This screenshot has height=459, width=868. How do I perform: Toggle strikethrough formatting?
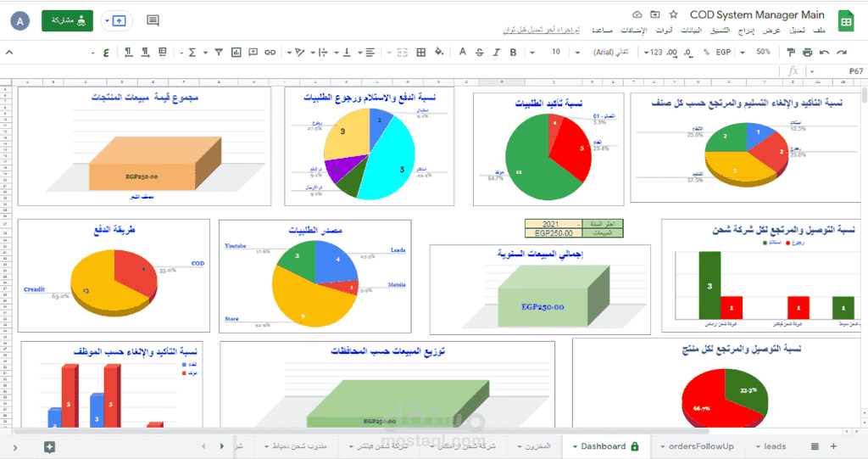480,52
